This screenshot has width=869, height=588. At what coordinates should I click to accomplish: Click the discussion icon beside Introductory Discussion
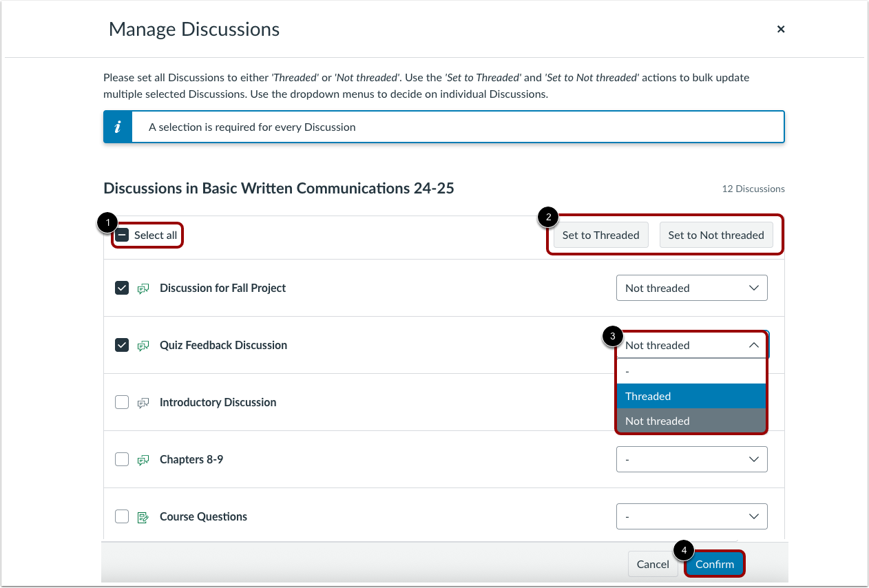tap(143, 402)
